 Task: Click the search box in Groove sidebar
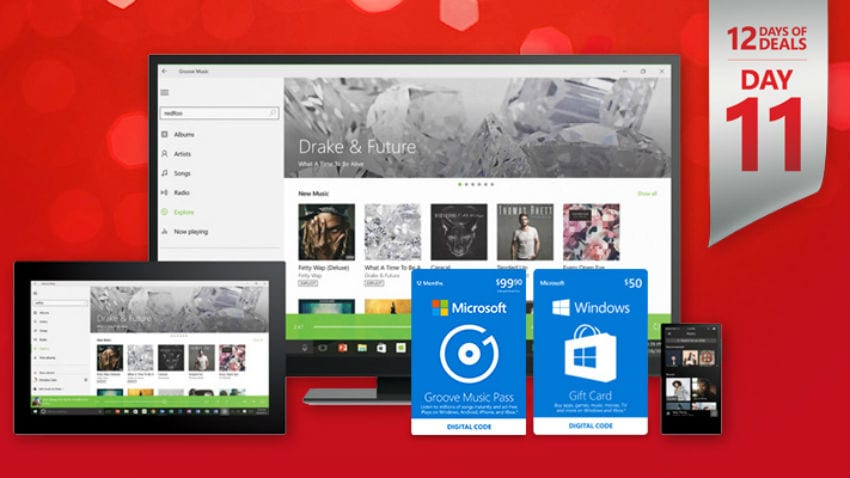point(220,113)
